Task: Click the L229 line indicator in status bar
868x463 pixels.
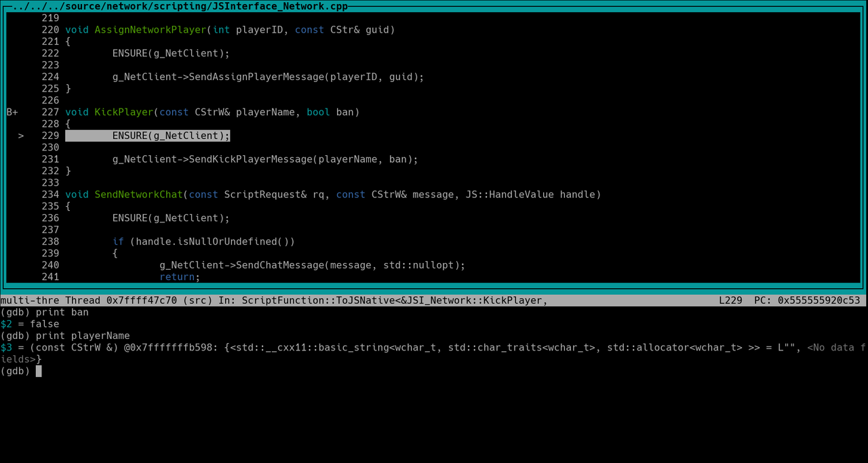Action: [x=730, y=300]
